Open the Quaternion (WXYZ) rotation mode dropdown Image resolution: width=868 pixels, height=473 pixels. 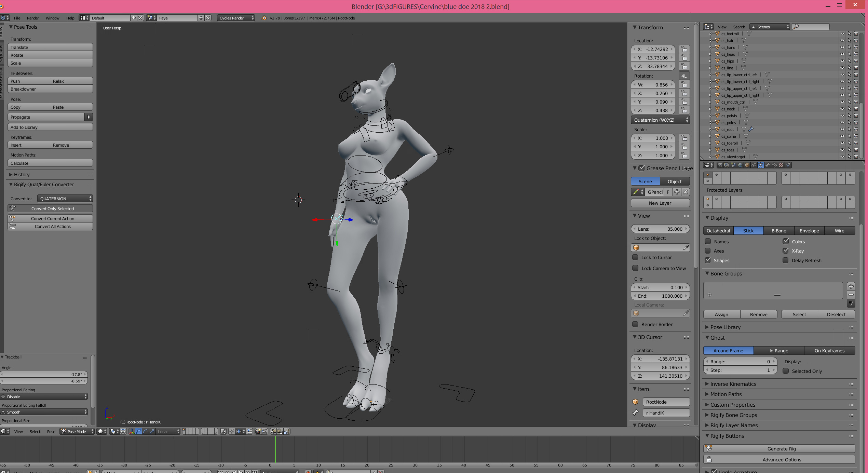[660, 120]
